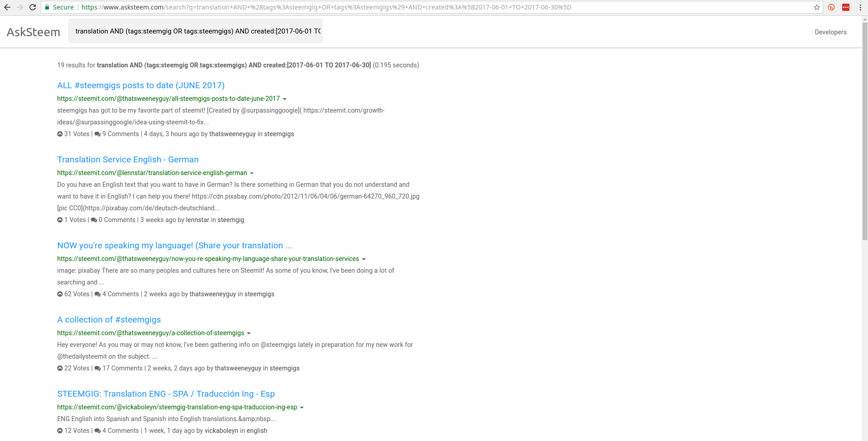Image resolution: width=868 pixels, height=441 pixels.
Task: Go back to the previous browser page
Action: [x=7, y=7]
